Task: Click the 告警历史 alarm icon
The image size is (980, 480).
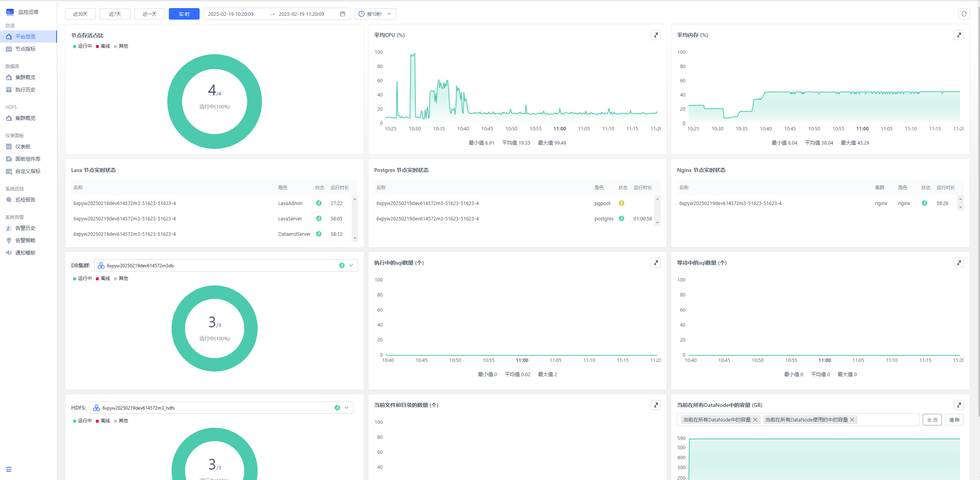Action: pos(9,228)
